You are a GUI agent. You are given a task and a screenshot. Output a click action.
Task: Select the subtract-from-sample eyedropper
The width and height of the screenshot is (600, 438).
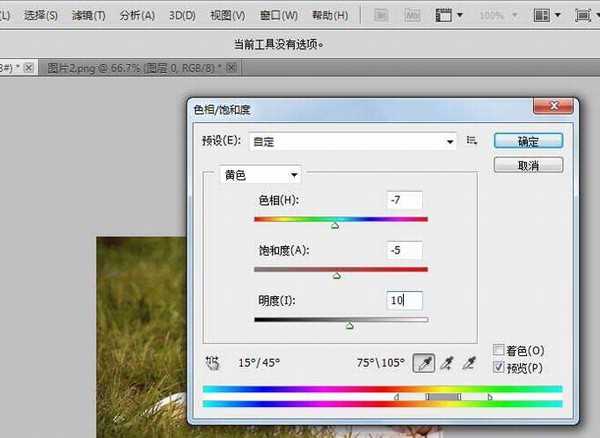pyautogui.click(x=471, y=362)
